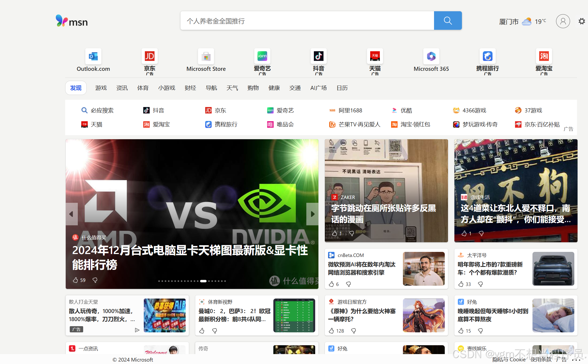Open the Outlook.com shortcut icon
Viewport: 588px width, 364px height.
tap(93, 56)
